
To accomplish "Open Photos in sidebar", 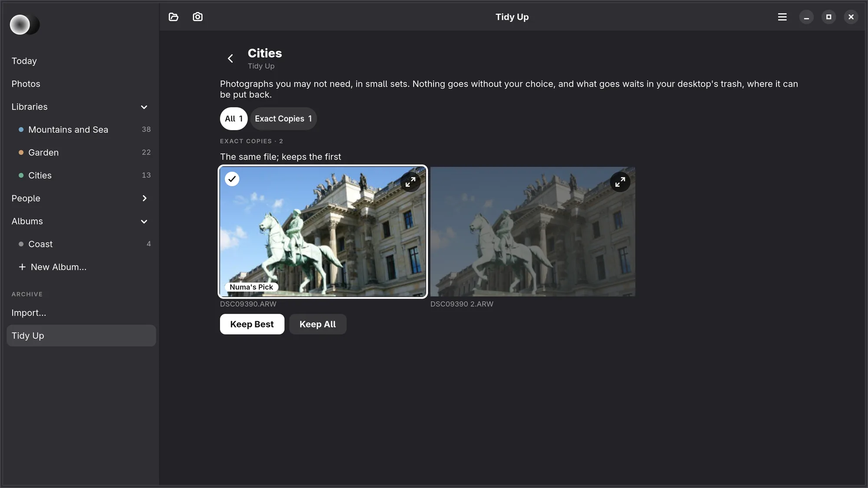I will 81,84.
